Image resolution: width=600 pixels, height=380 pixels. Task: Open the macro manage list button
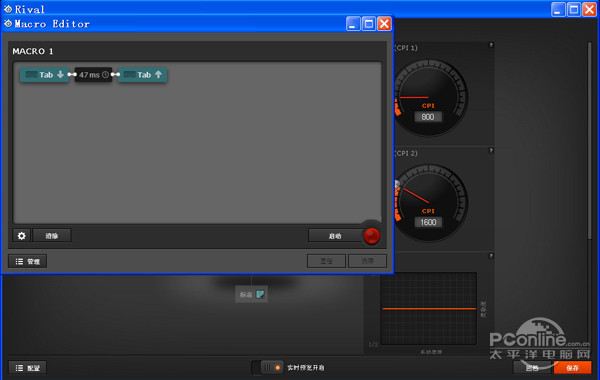tap(28, 261)
